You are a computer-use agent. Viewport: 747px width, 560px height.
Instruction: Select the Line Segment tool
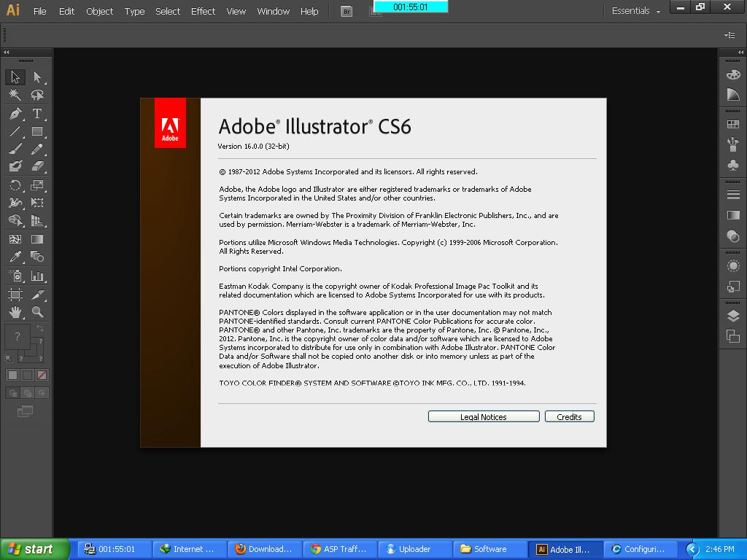coord(15,131)
